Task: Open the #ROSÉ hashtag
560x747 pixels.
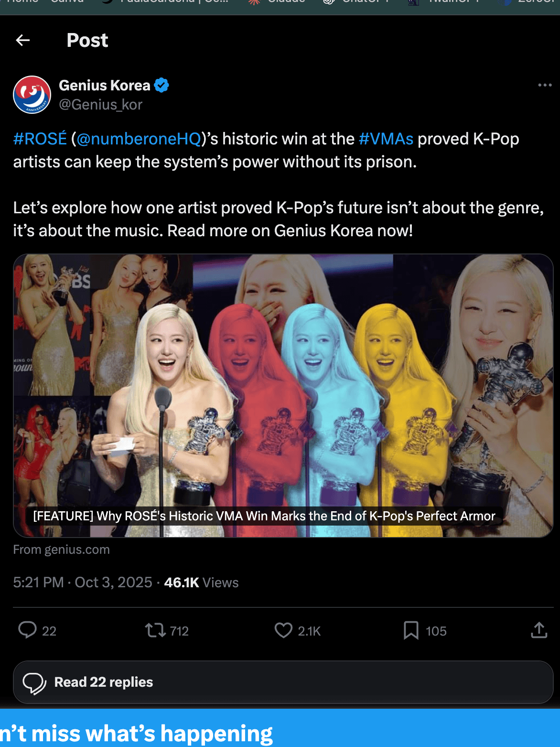Action: pos(40,139)
